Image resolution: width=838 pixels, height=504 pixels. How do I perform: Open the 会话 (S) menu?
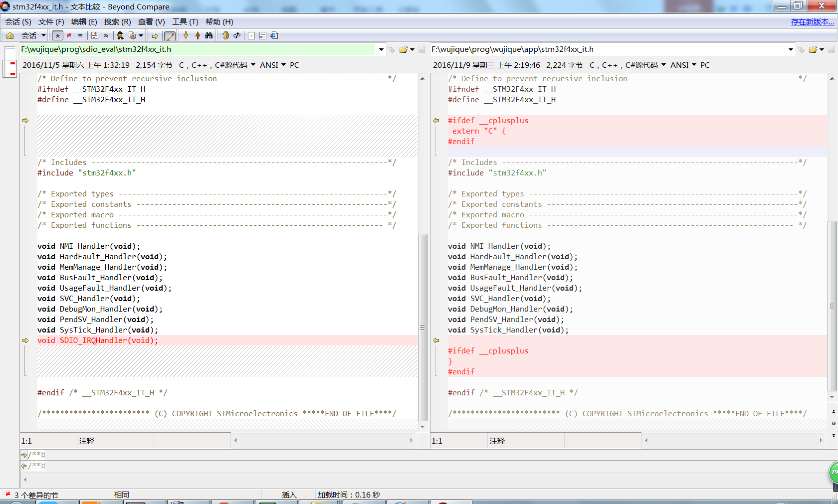18,22
